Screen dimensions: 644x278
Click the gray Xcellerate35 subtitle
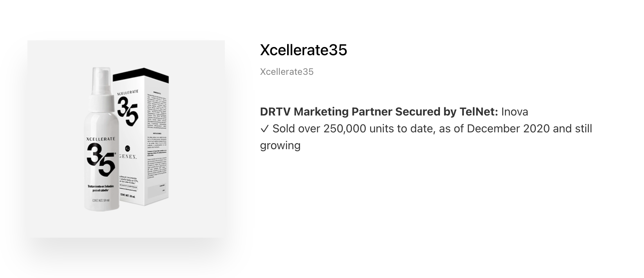click(x=287, y=72)
